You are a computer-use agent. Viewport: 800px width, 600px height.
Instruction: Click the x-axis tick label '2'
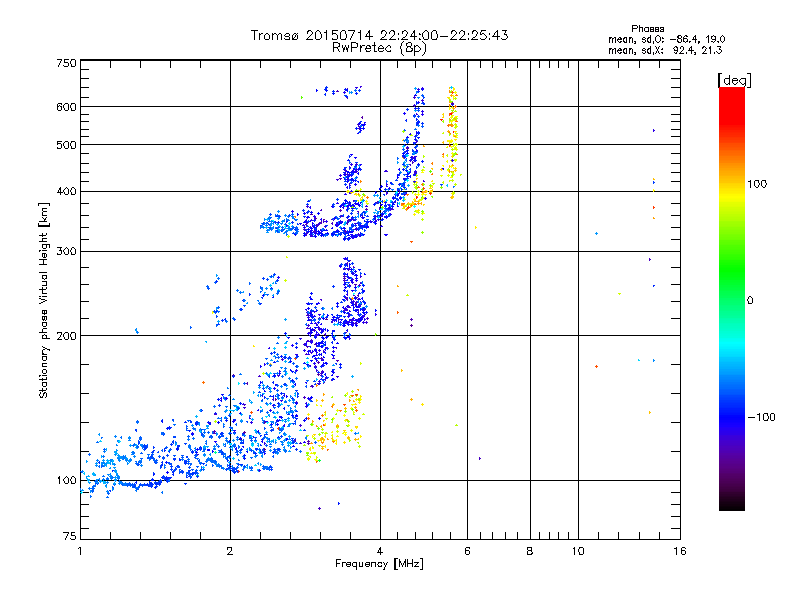(x=230, y=551)
